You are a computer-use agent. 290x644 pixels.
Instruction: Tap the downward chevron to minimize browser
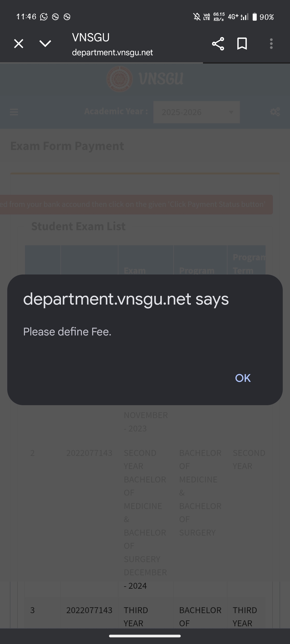[x=45, y=43]
